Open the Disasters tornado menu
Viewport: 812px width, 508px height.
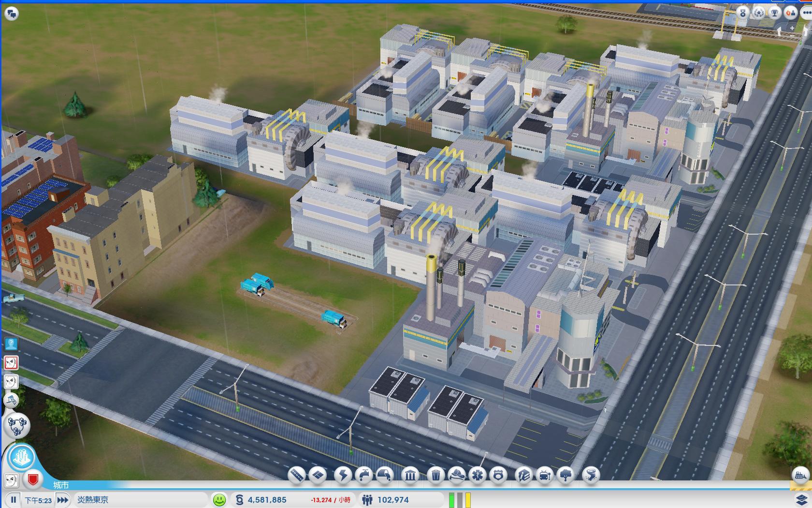pyautogui.click(x=591, y=475)
